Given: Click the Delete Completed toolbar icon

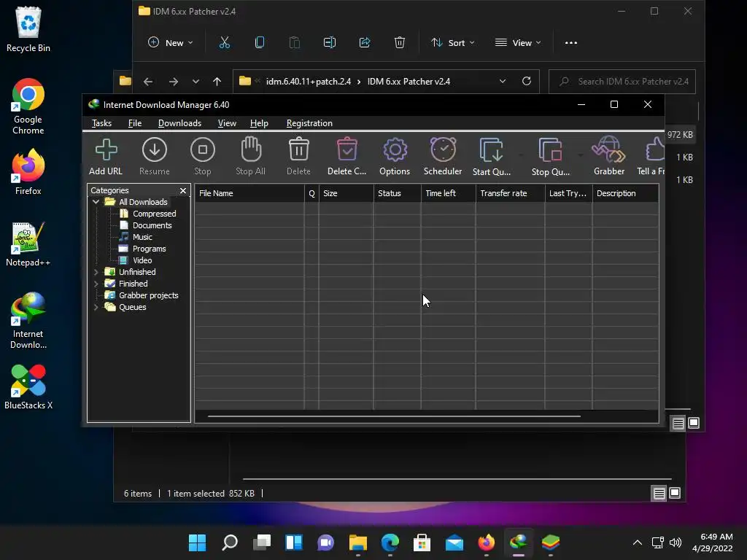Looking at the screenshot, I should [347, 149].
